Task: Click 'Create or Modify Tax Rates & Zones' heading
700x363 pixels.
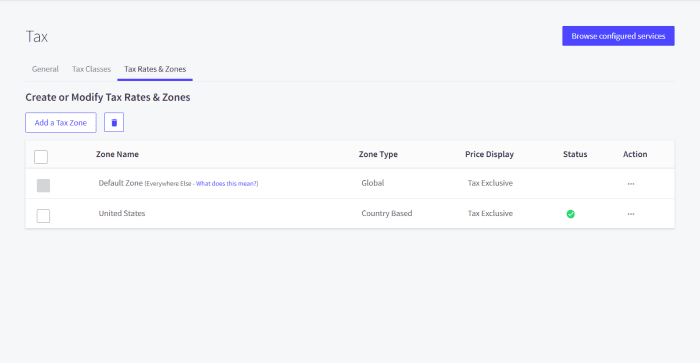Action: coord(108,97)
